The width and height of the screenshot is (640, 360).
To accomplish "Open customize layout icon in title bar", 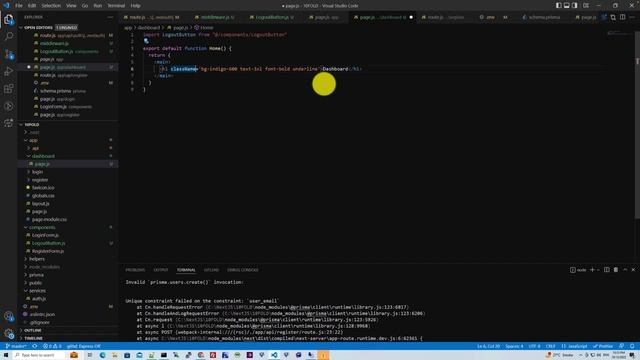I will click(x=586, y=6).
